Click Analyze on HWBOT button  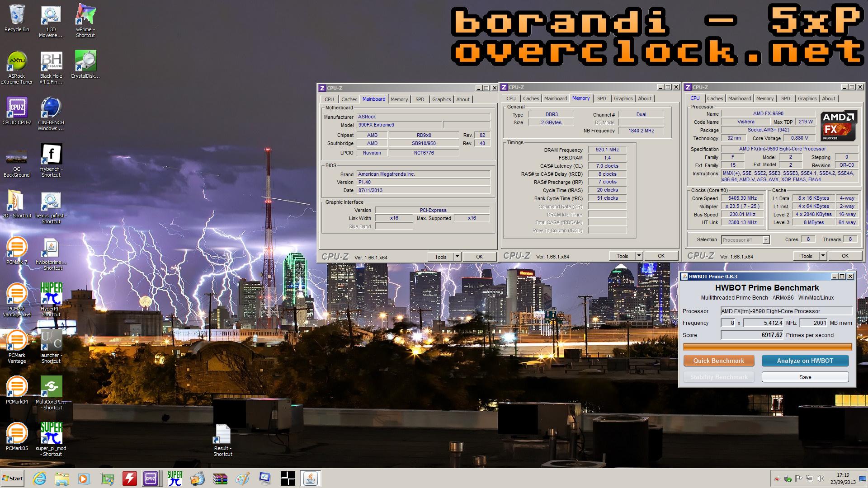(805, 361)
